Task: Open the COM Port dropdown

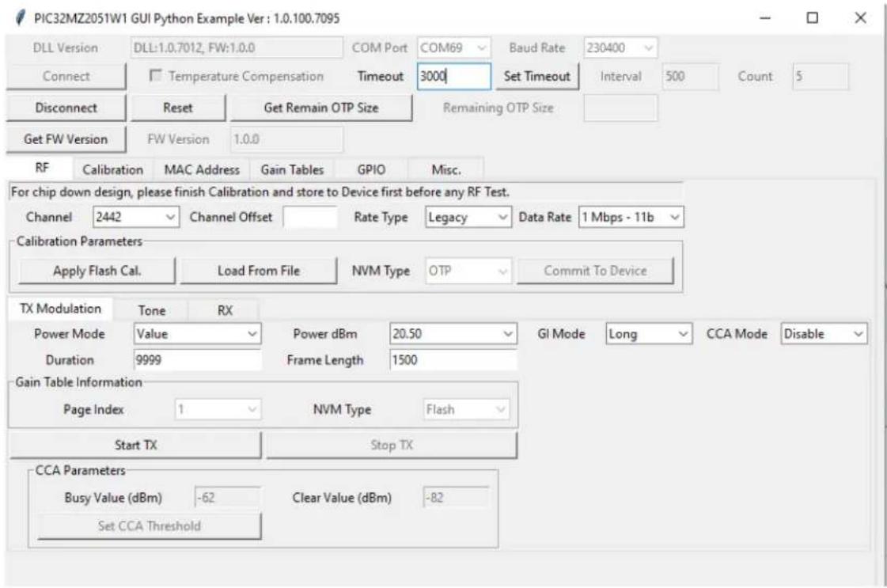Action: [453, 47]
